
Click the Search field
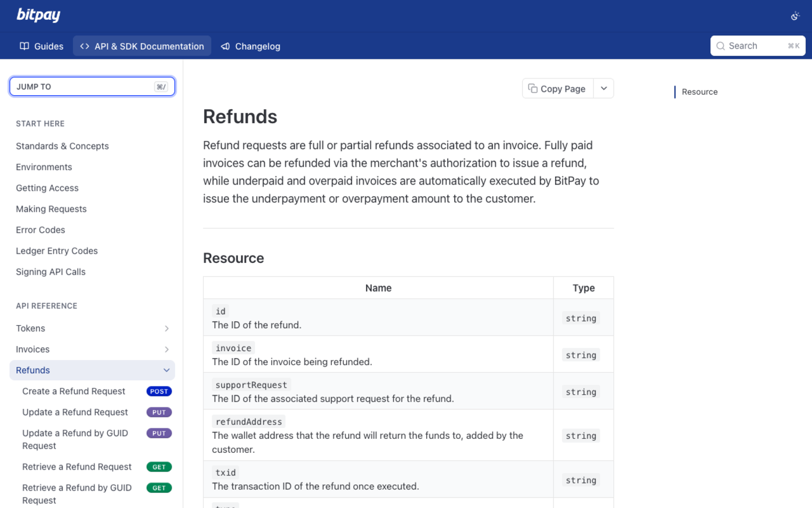click(757, 46)
